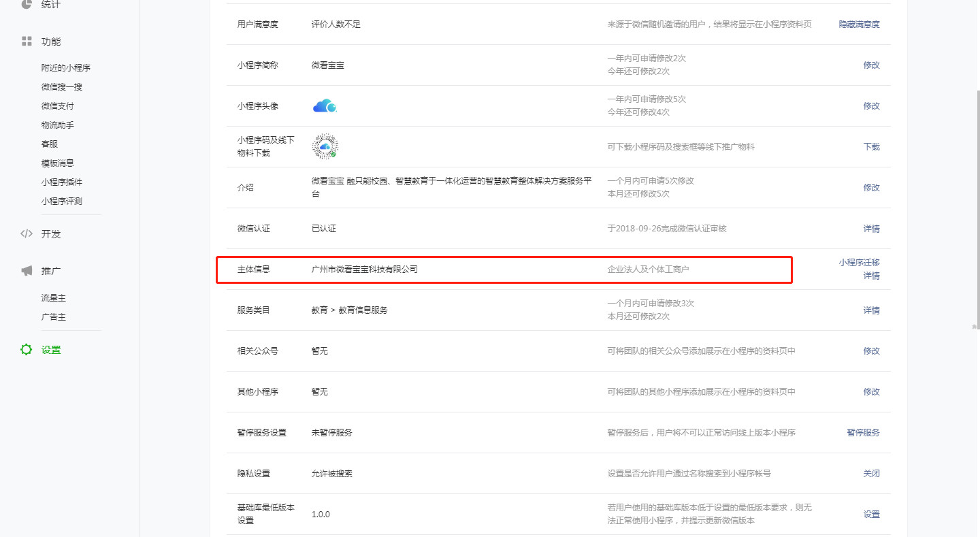Click 修改 for 介绍 row
Viewport: 980px width, 537px height.
tap(872, 188)
